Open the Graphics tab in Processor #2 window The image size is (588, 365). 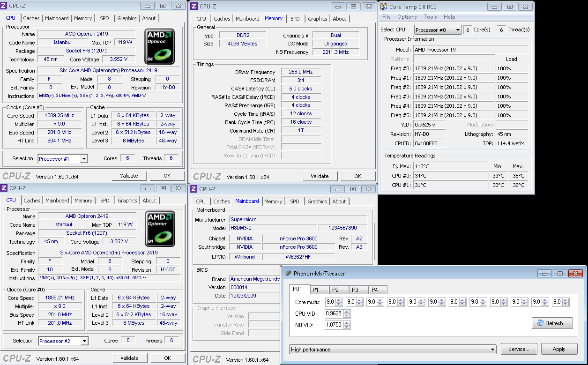tap(127, 201)
